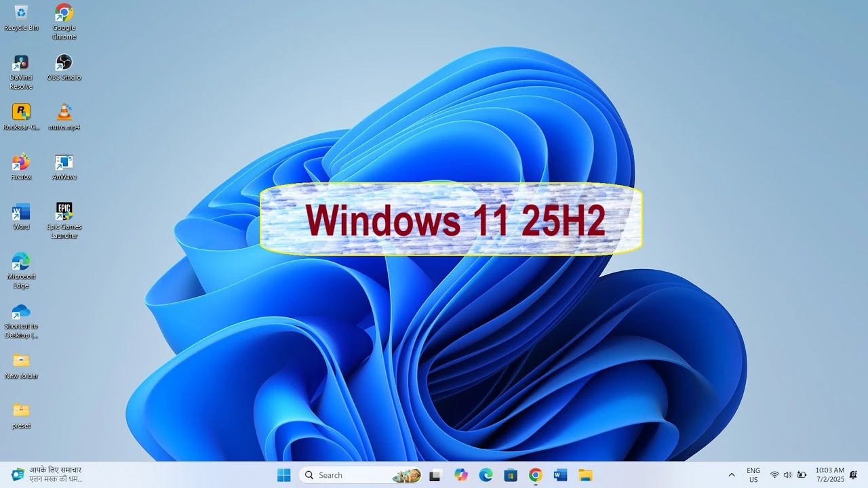Open the notifications bell icon
The image size is (868, 488).
[853, 474]
